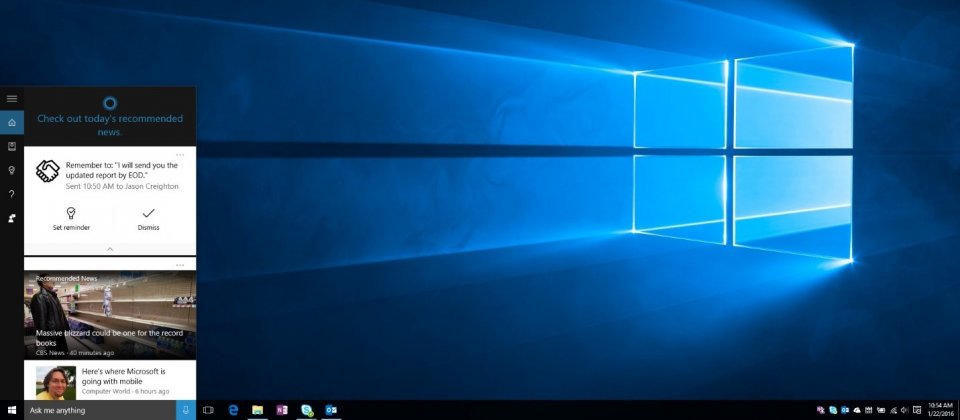
Task: Open the Cortana Reminders lightbulb icon
Action: 12,170
